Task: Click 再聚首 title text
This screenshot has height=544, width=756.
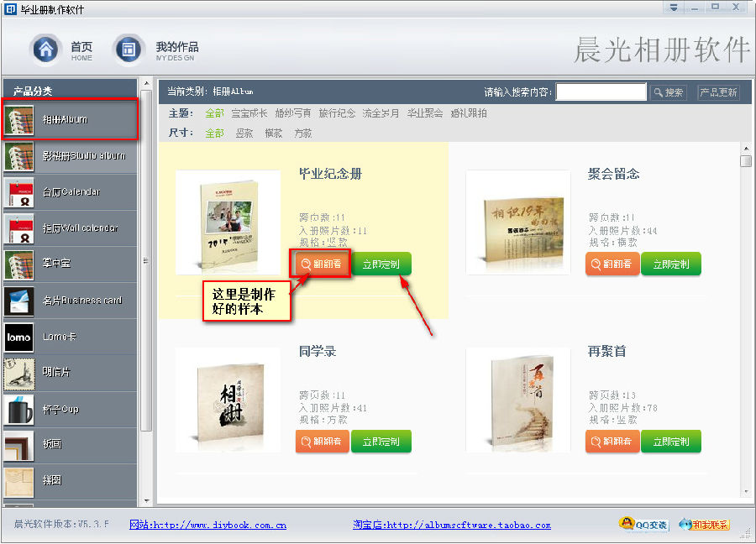Action: point(606,351)
